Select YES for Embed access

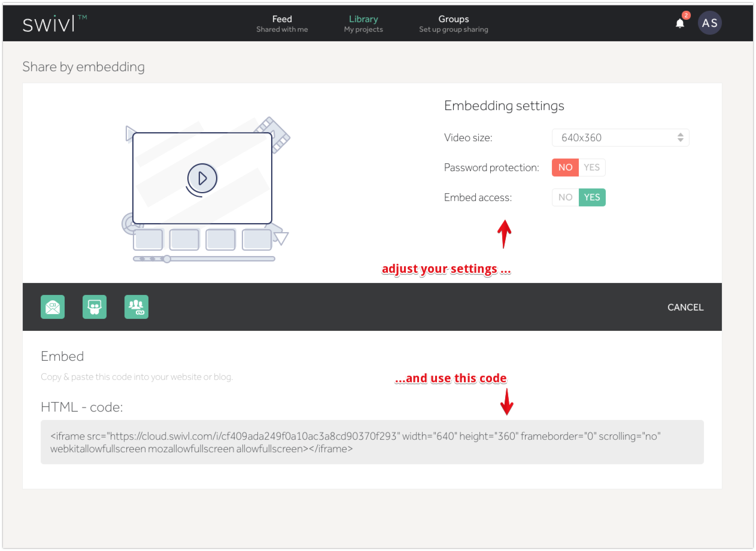click(592, 197)
